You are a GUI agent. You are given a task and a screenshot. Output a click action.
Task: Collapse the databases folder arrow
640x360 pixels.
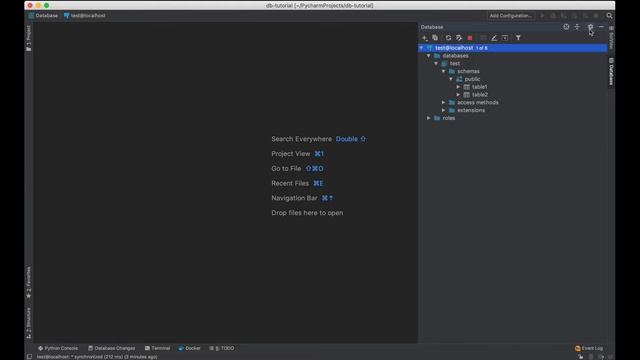pos(429,56)
